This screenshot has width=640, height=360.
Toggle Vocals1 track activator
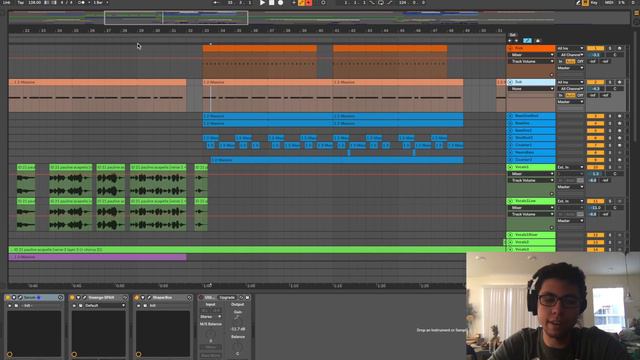point(595,167)
